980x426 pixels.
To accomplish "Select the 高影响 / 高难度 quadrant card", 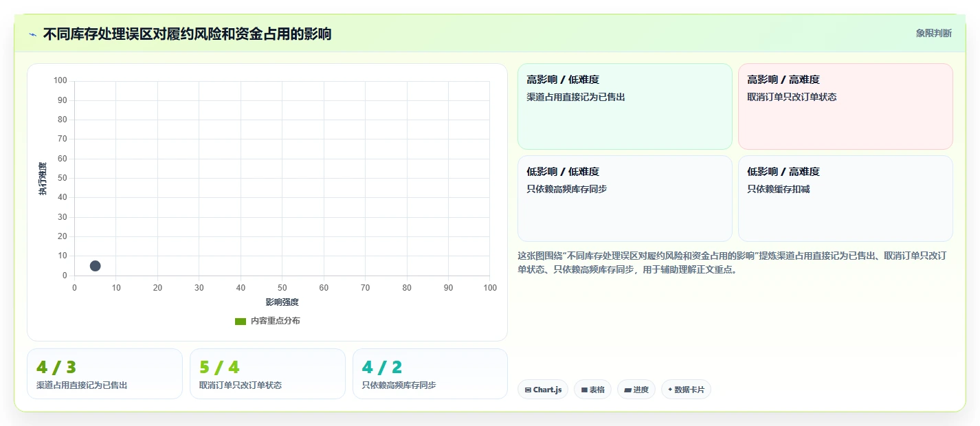I will click(845, 106).
